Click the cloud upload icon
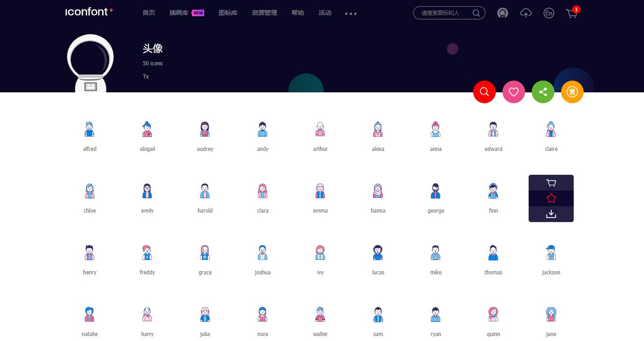This screenshot has width=644, height=341. point(526,13)
